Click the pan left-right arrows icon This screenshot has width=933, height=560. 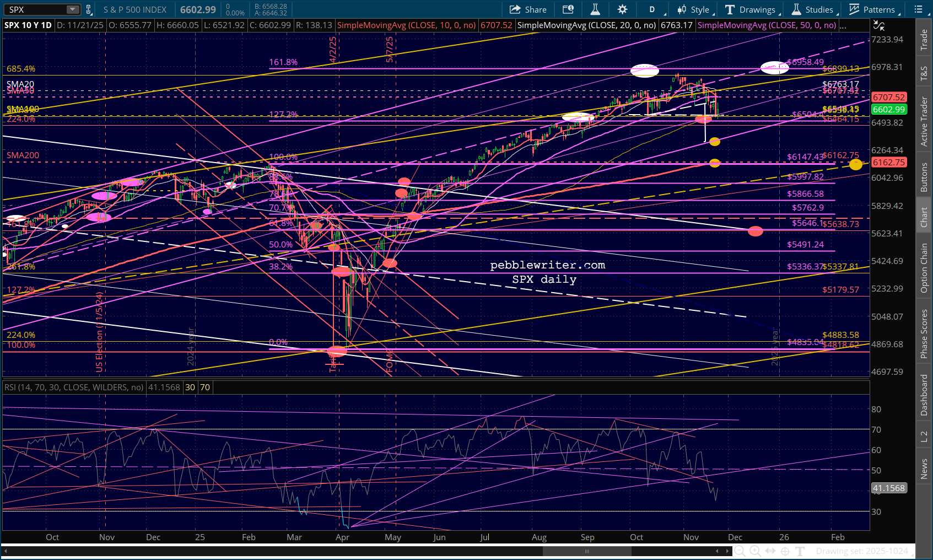pos(770,551)
